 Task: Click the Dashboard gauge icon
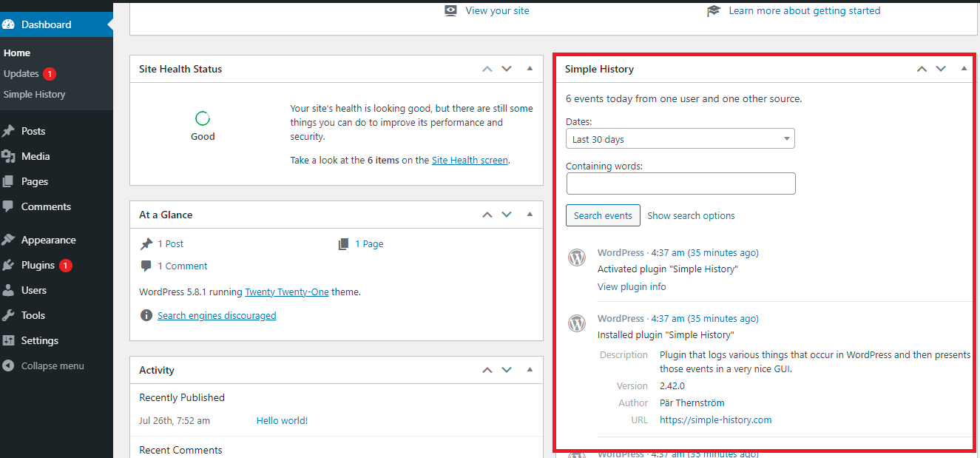click(x=9, y=24)
